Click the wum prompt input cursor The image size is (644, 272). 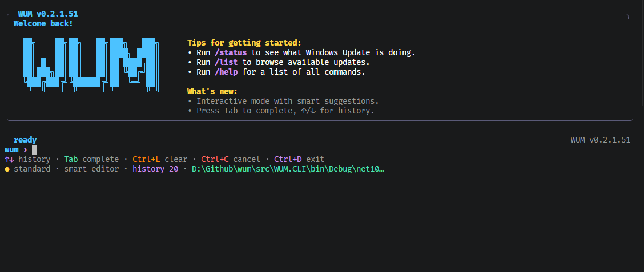coord(34,150)
